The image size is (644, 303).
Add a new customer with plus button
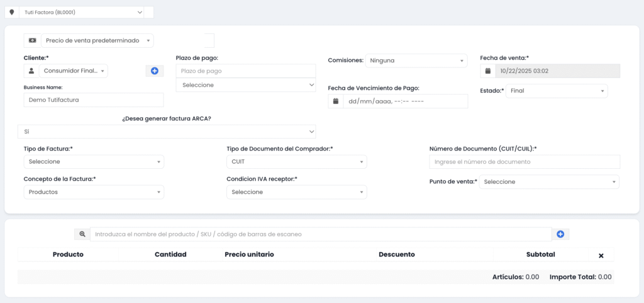coord(155,71)
